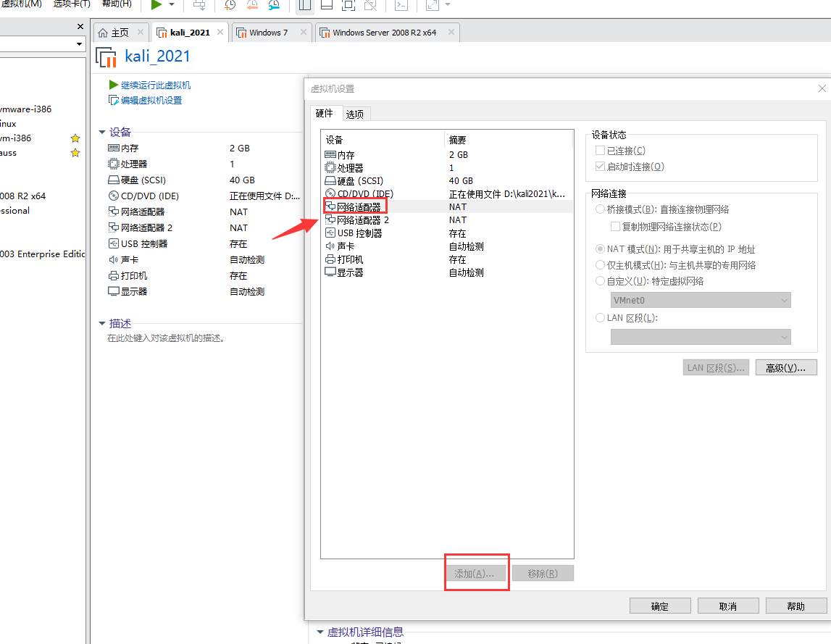The width and height of the screenshot is (831, 644).
Task: Open the snapshot manager wrench icon
Action: (274, 5)
